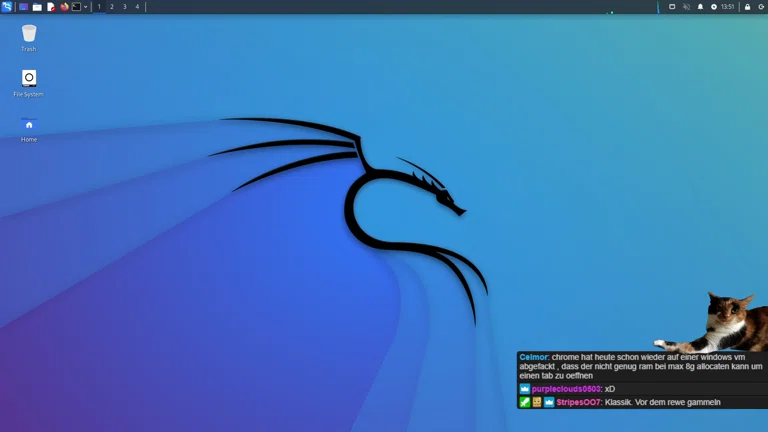The width and height of the screenshot is (768, 432).
Task: Switch to workspace 4
Action: (137, 7)
